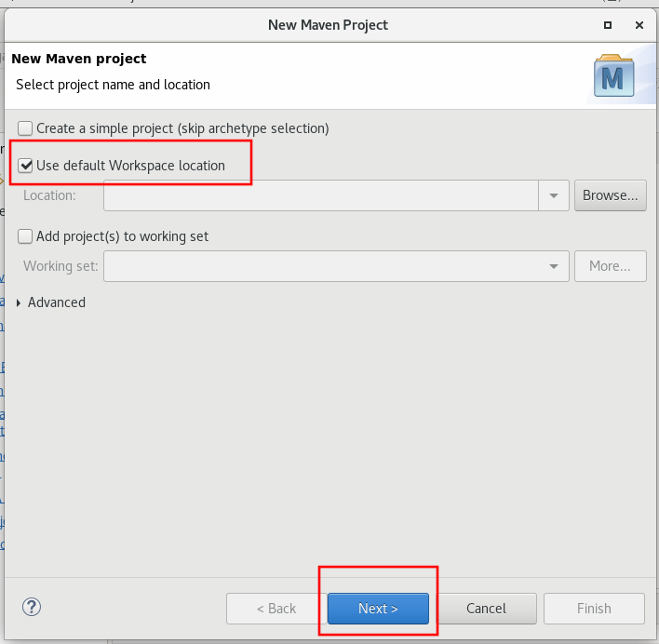This screenshot has width=659, height=644.
Task: Click the Finish button
Action: pos(594,609)
